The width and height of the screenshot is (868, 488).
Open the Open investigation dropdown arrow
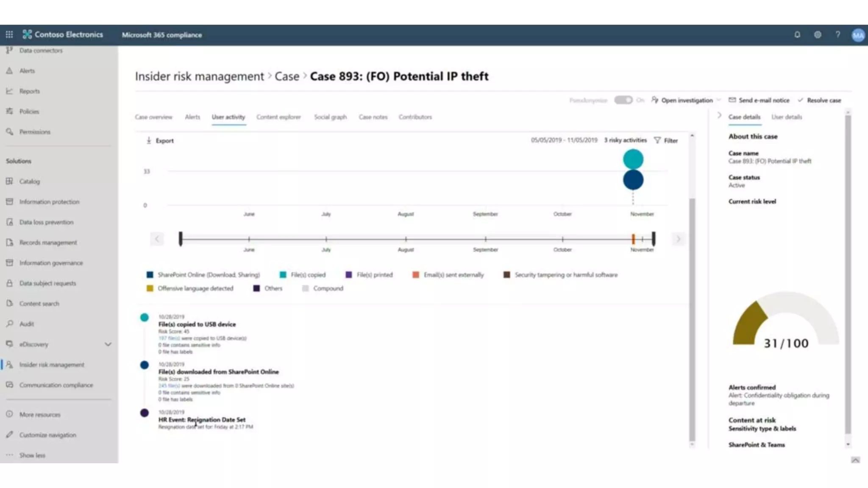click(718, 100)
